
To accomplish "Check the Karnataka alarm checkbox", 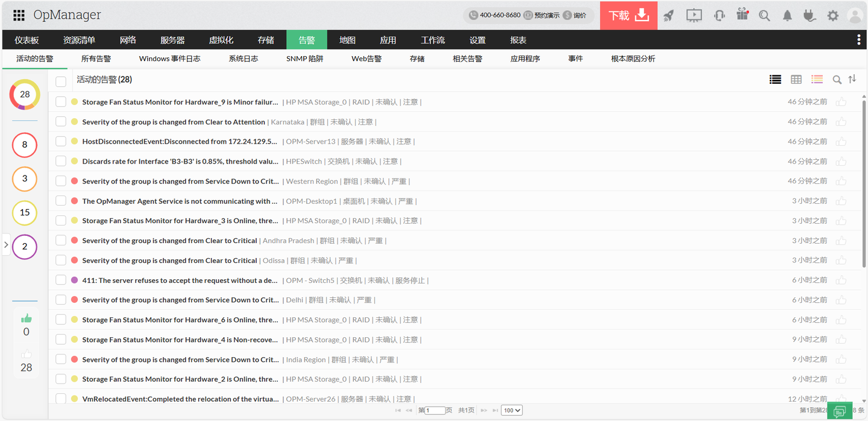I will tap(61, 122).
